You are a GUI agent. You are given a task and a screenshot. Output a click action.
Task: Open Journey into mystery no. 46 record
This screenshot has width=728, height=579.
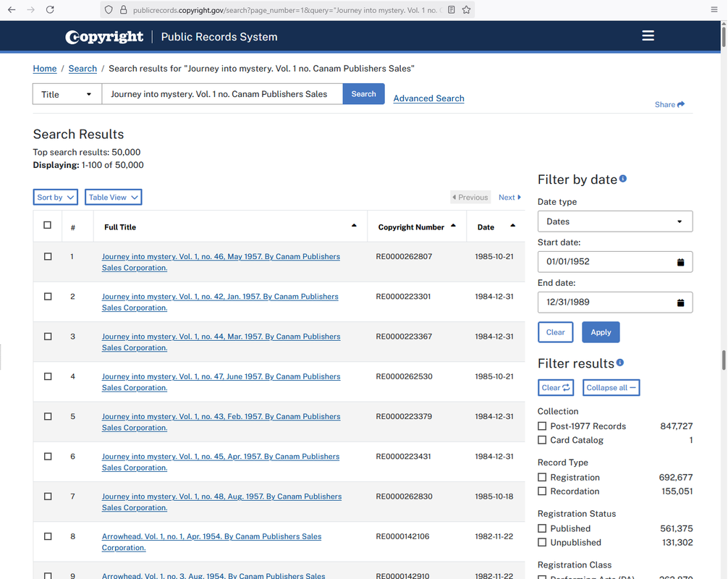point(221,262)
